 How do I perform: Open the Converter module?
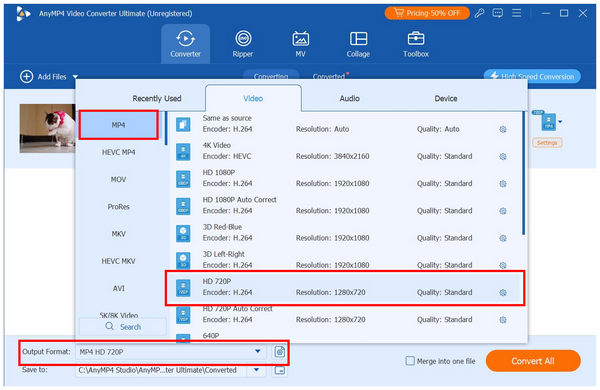coord(185,44)
